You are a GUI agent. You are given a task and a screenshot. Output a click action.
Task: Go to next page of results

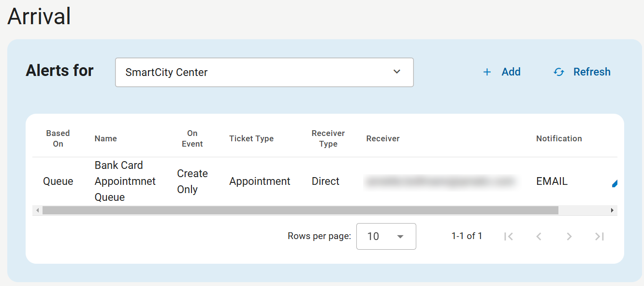(569, 236)
